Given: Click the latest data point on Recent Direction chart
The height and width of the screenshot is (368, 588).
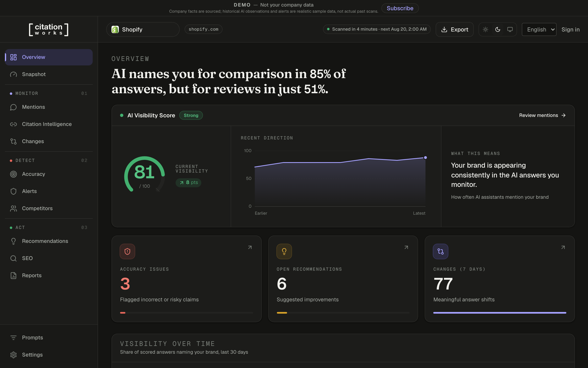Looking at the screenshot, I should point(425,158).
